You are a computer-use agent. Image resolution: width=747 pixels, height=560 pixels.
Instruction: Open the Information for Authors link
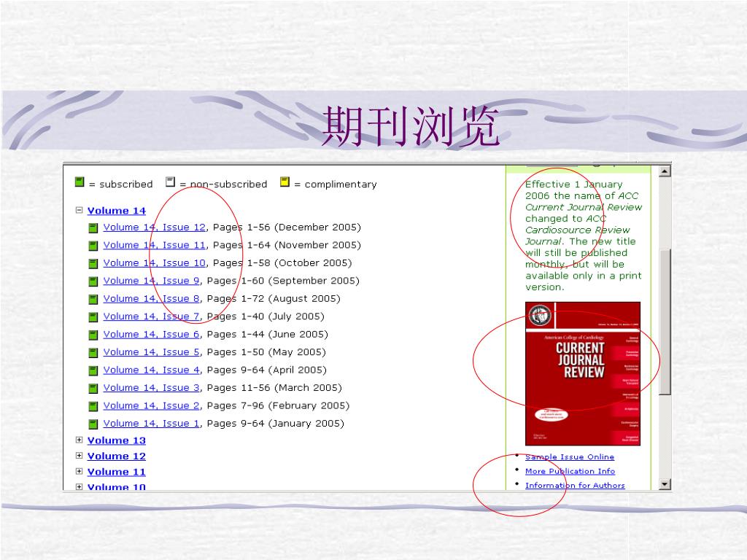pyautogui.click(x=575, y=485)
